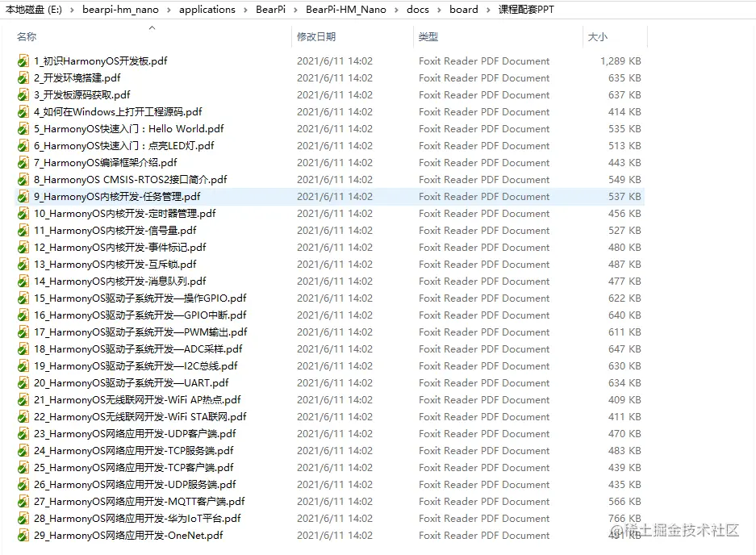
Task: Click the icon of 13_HarmonyOS内核开发-互斥锁.pdf
Action: pyautogui.click(x=23, y=265)
